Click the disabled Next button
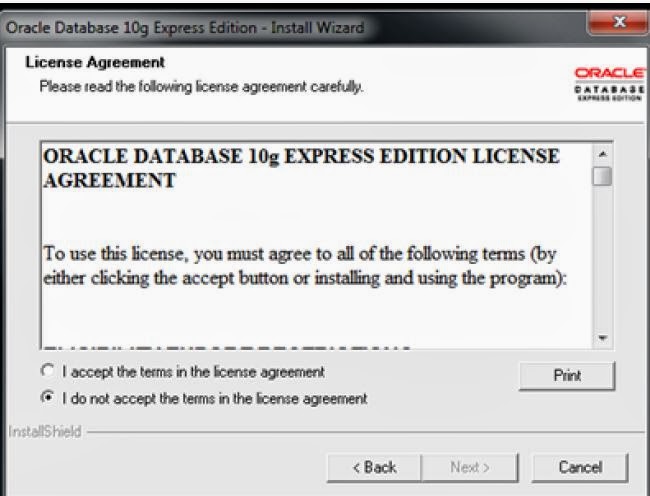Viewport: 650px width, 496px height. pyautogui.click(x=470, y=468)
